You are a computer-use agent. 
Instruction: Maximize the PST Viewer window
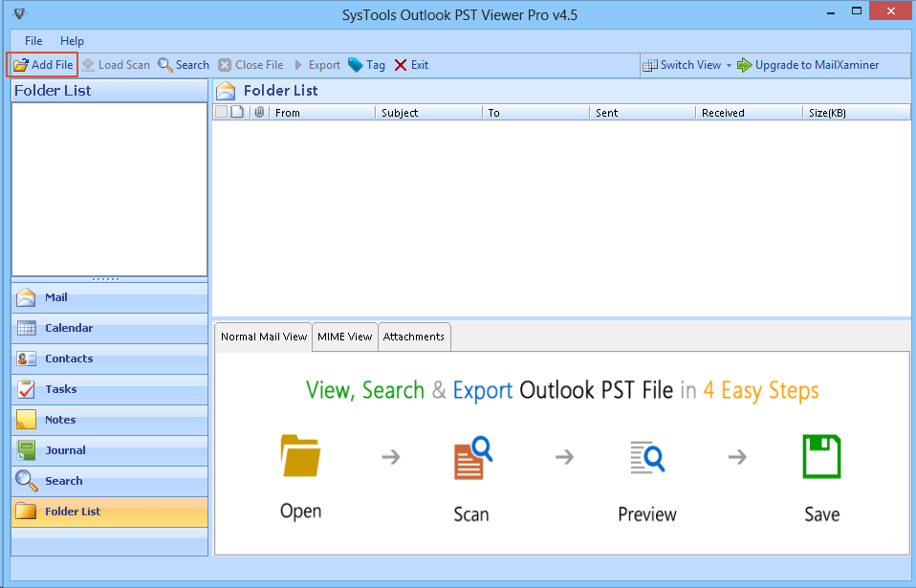click(857, 11)
